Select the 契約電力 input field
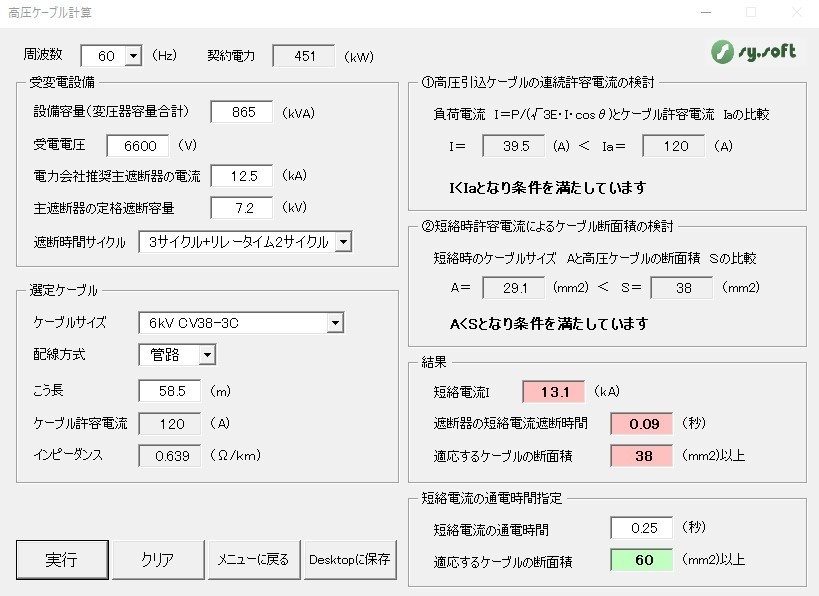Viewport: 819px width, 596px height. 305,56
